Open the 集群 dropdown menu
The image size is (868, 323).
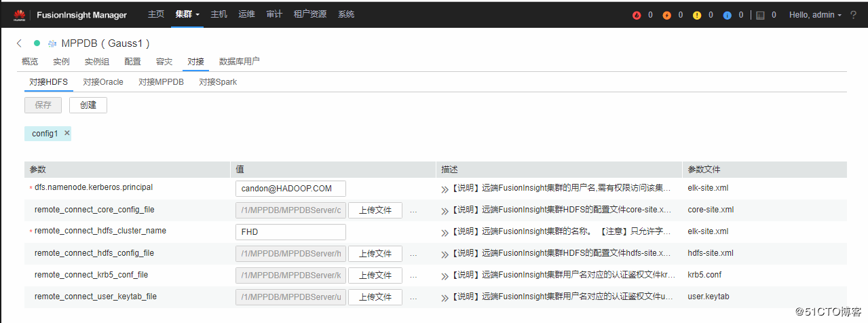pos(187,14)
